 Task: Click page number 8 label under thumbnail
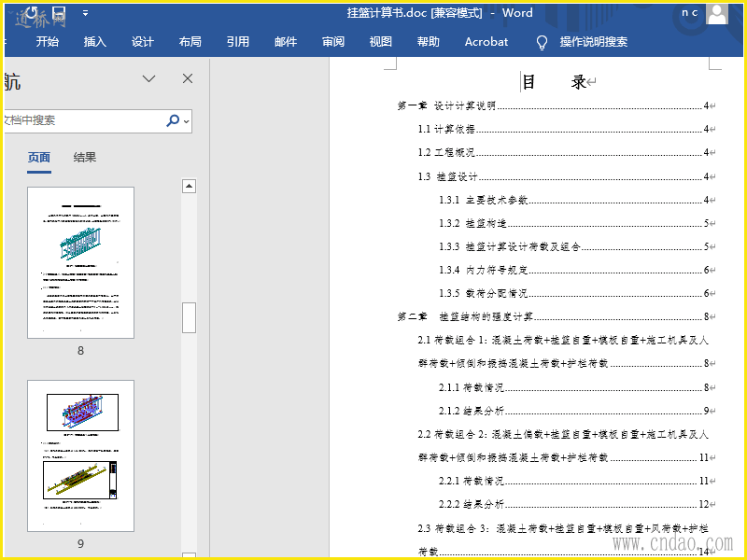point(80,351)
